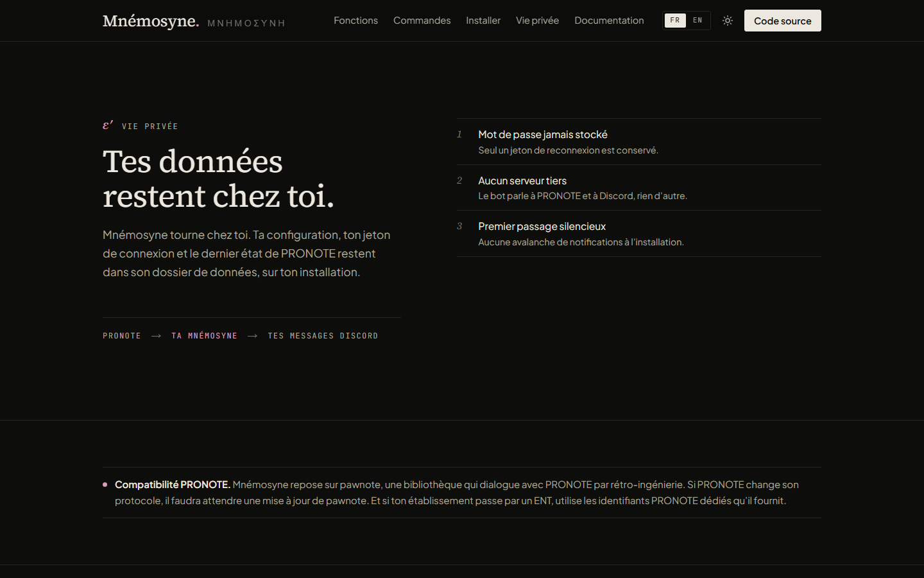
Task: Click the TES MESSAGES DISCORD label
Action: [x=323, y=336]
